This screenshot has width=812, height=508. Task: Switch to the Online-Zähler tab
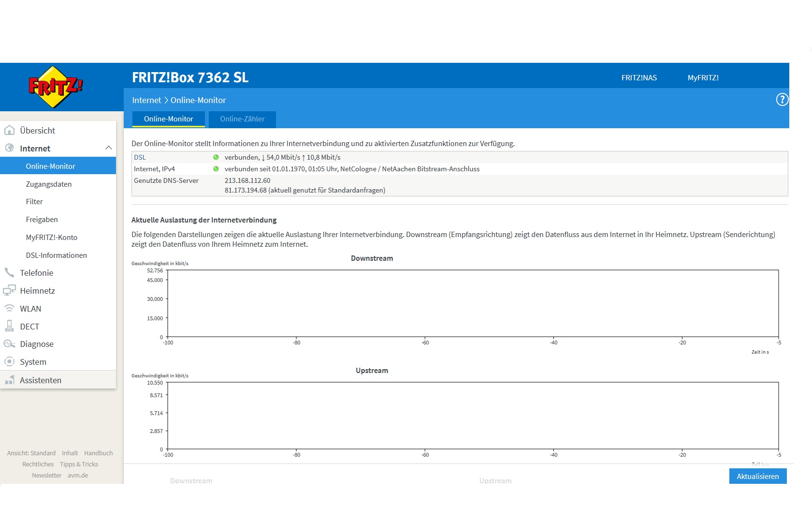(242, 119)
